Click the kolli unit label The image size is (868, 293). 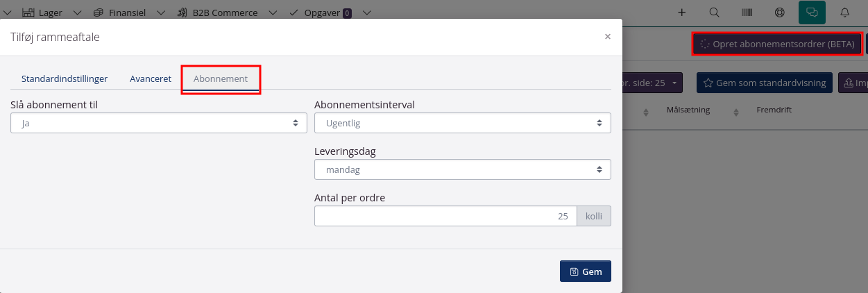594,216
